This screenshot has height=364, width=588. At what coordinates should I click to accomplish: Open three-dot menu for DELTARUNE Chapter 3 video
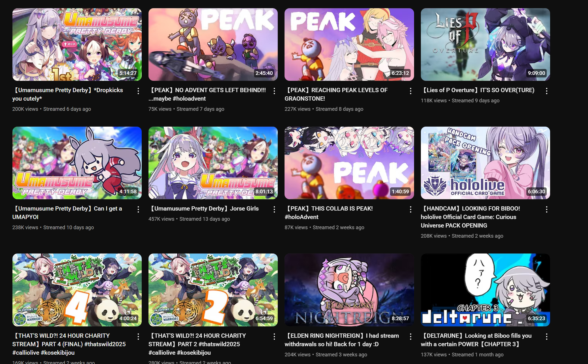546,337
